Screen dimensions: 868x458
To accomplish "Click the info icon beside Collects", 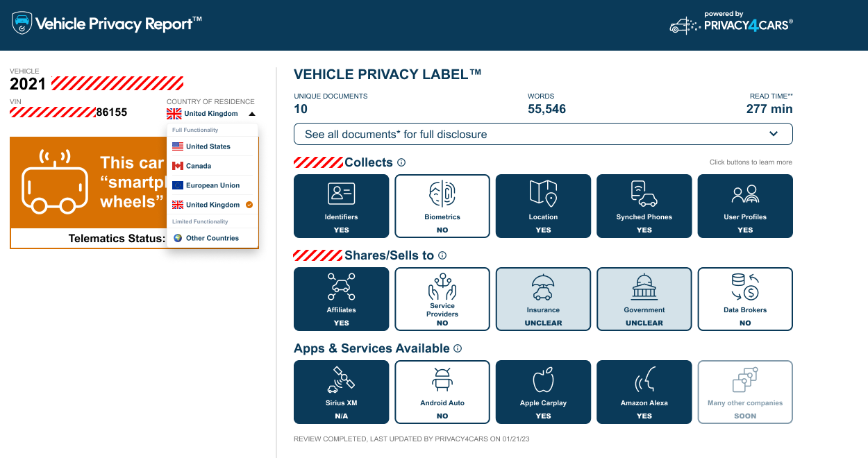I will point(401,162).
